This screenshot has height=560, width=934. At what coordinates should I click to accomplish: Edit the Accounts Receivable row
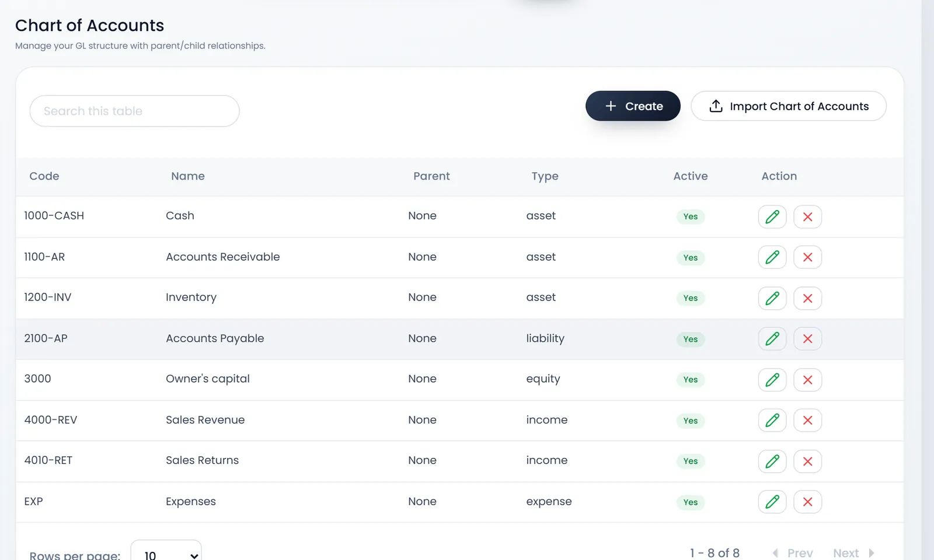click(x=772, y=257)
